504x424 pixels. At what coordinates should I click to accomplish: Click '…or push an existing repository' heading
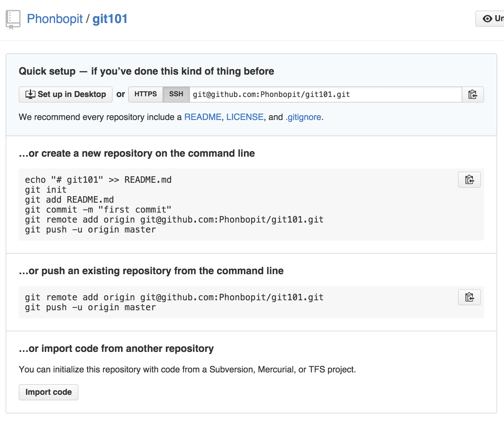151,271
